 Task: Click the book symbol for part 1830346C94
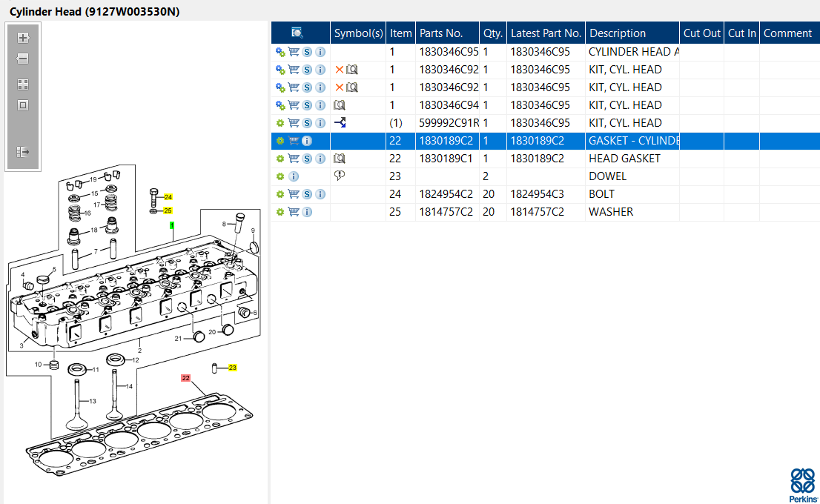point(340,105)
